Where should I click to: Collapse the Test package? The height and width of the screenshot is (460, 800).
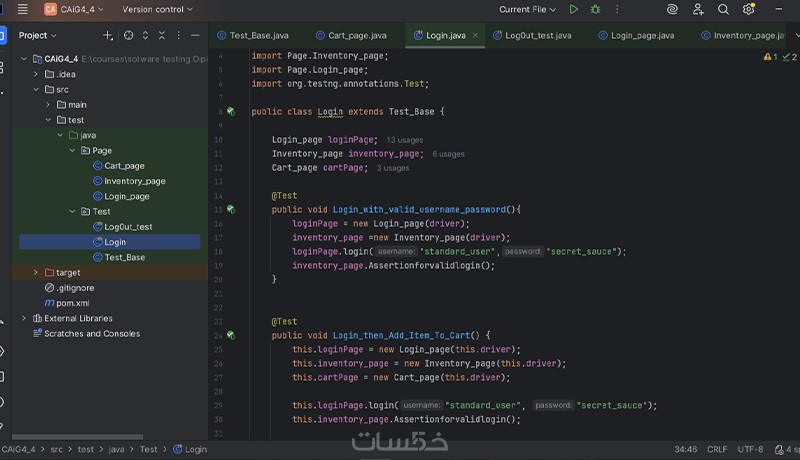point(72,212)
